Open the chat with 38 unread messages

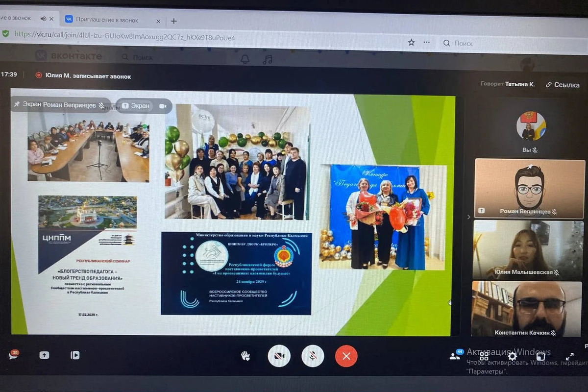pos(13,355)
